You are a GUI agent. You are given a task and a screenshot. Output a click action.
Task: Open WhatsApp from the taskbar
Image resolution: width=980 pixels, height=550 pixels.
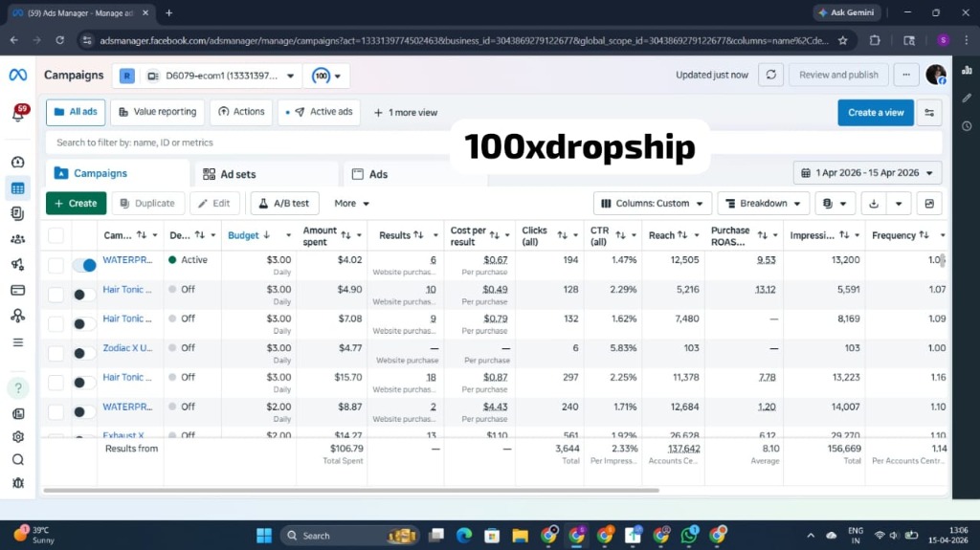click(x=689, y=536)
